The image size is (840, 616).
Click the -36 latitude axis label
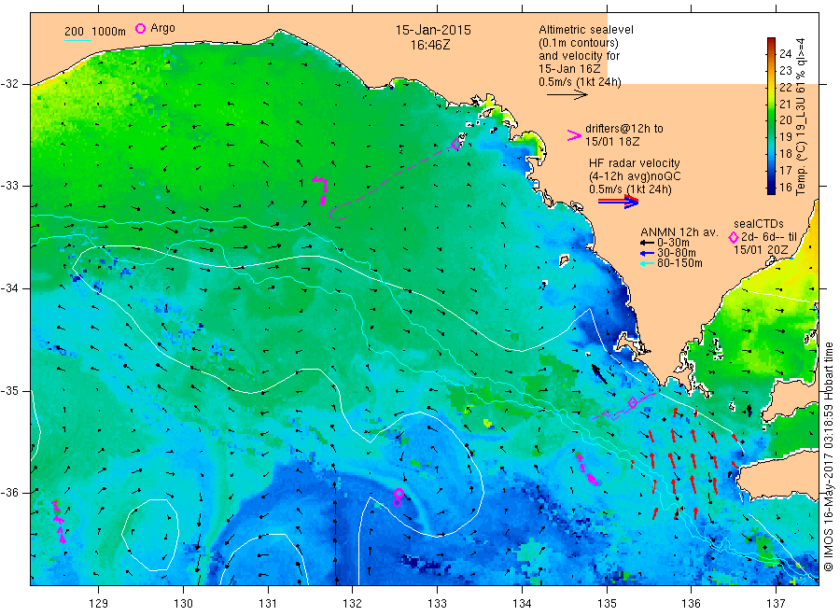tap(9, 492)
